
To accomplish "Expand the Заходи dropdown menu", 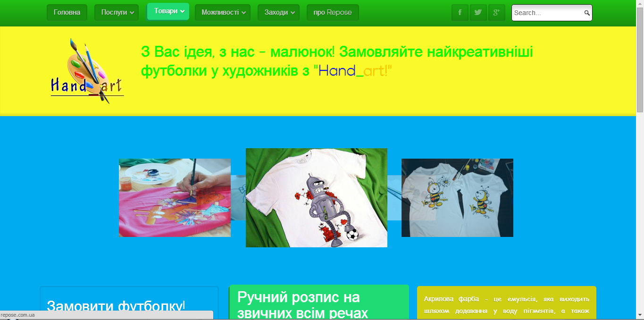I will pyautogui.click(x=278, y=12).
